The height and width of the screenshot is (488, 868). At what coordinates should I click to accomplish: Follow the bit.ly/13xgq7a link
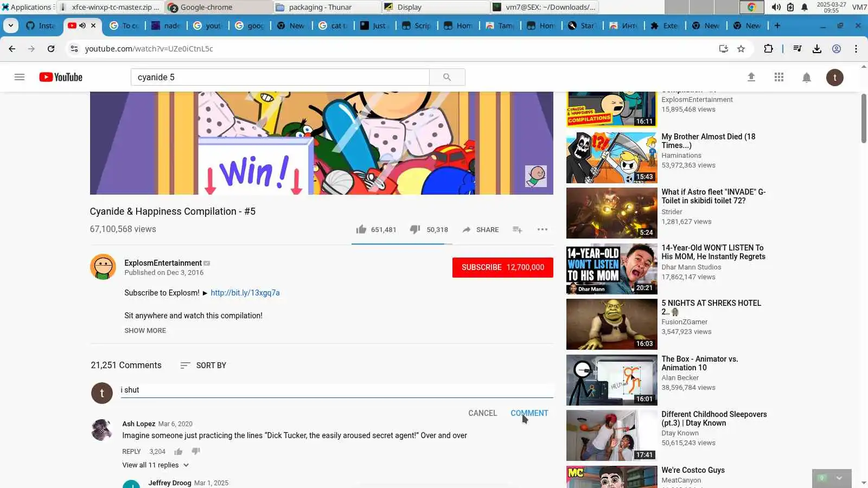[x=245, y=293]
